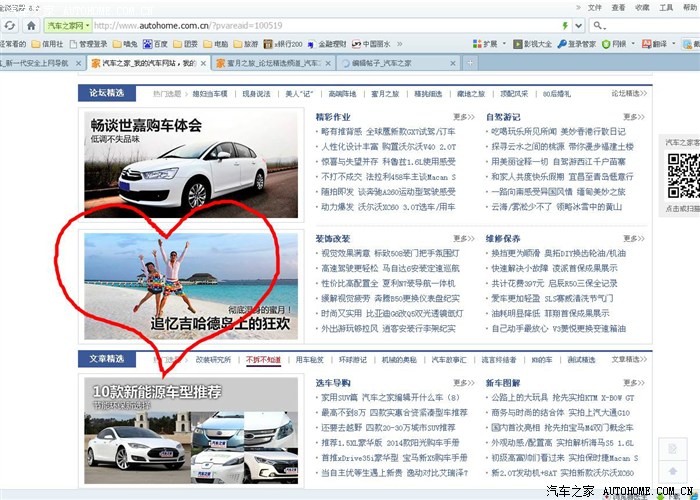
Task: Click the 翻译 translate toolbar icon
Action: 657,44
